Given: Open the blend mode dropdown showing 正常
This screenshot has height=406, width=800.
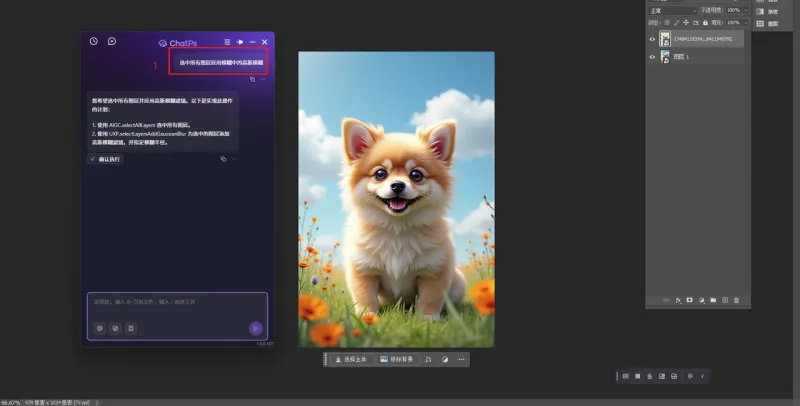Looking at the screenshot, I should pos(672,10).
